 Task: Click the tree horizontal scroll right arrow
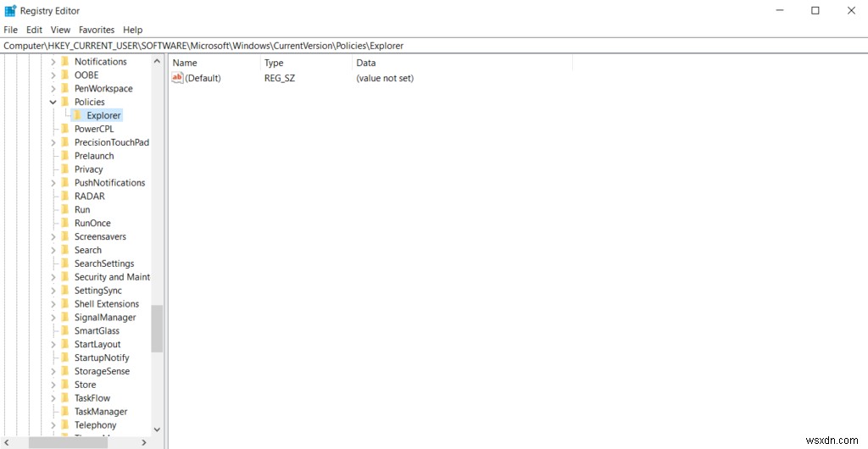(x=144, y=442)
